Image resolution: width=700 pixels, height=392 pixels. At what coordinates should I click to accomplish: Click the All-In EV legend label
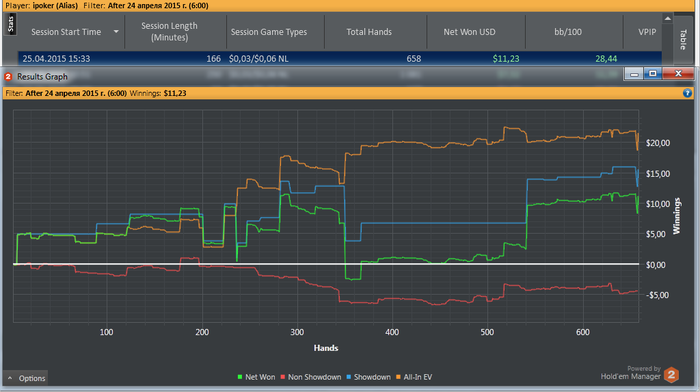coord(418,377)
